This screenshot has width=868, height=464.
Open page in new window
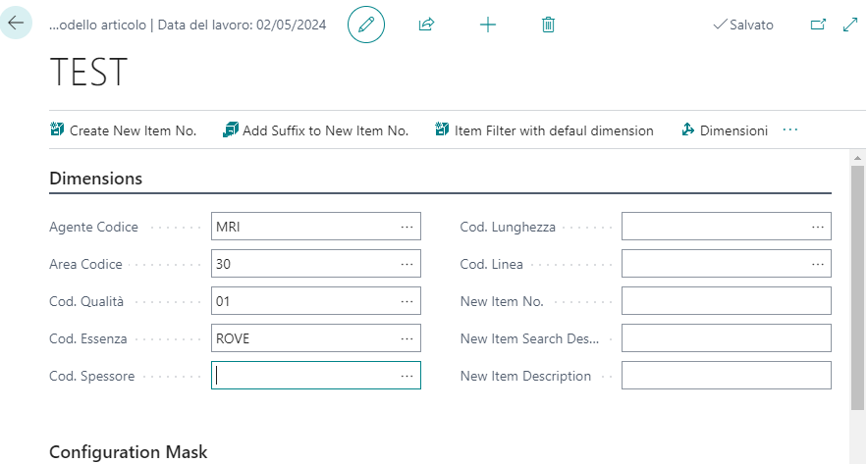click(818, 25)
